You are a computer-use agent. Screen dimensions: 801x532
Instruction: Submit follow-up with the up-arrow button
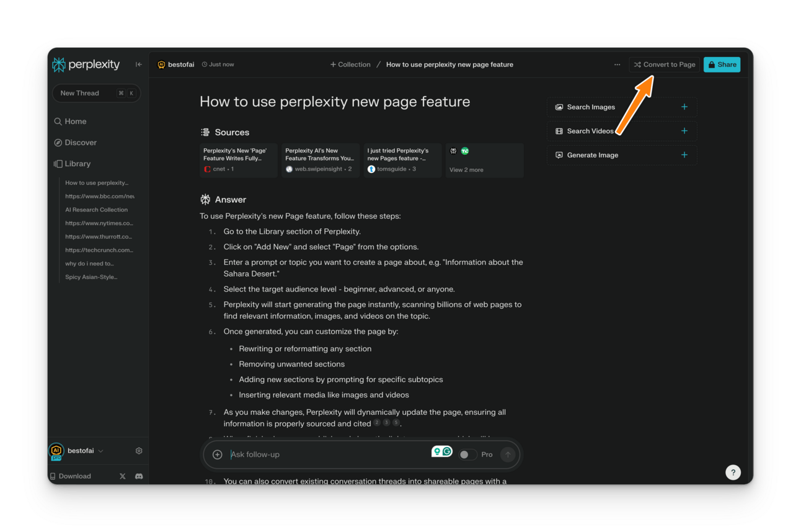[x=508, y=454]
